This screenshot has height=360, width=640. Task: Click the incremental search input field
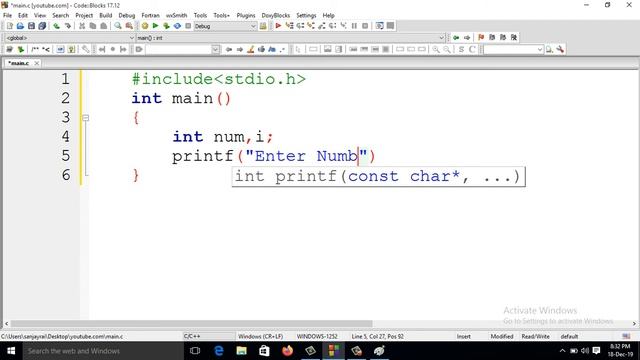179,49
